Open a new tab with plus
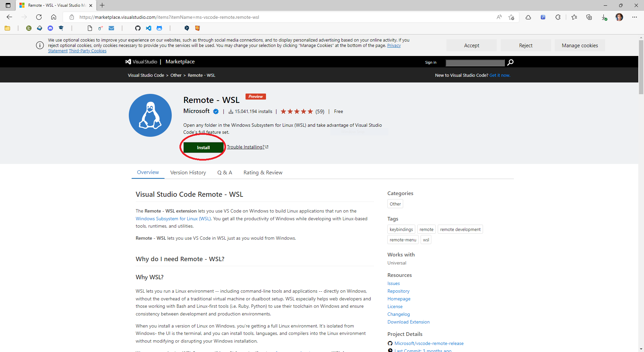The image size is (644, 352). (x=102, y=5)
